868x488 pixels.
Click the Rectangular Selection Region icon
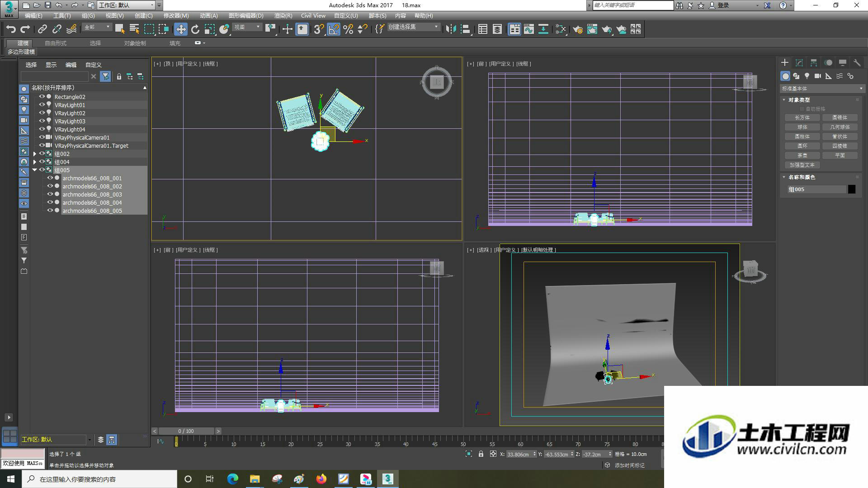149,29
